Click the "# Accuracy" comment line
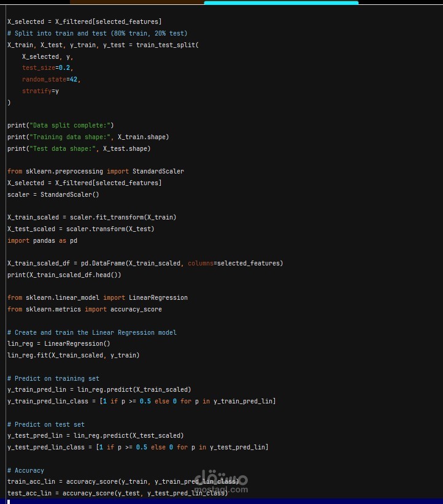This screenshot has height=504, width=443. 26,470
